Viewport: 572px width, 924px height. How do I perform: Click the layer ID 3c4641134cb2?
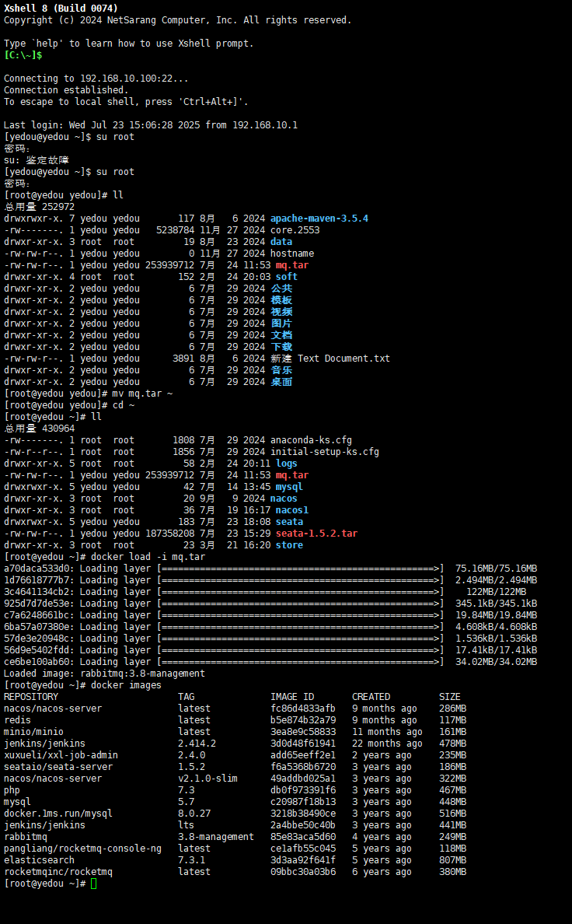click(37, 592)
